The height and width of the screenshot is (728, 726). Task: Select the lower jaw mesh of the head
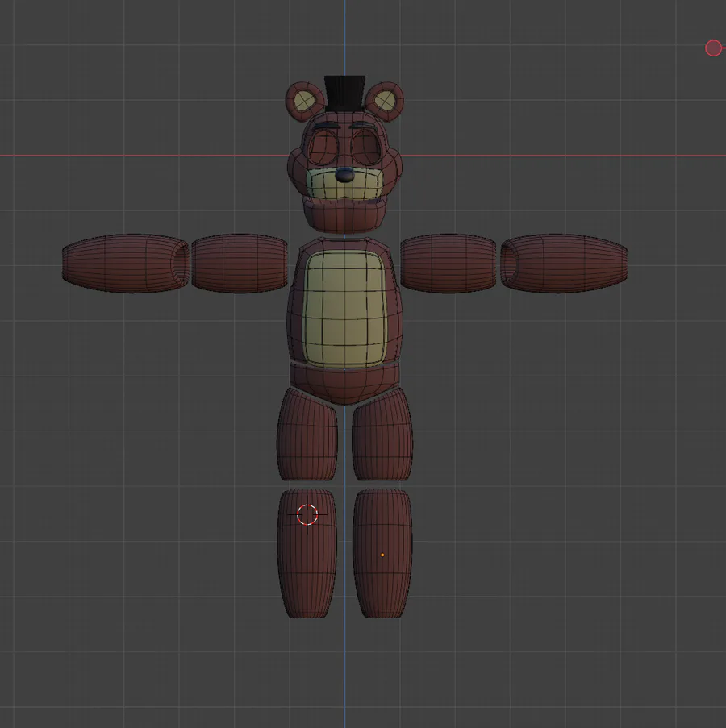click(344, 216)
